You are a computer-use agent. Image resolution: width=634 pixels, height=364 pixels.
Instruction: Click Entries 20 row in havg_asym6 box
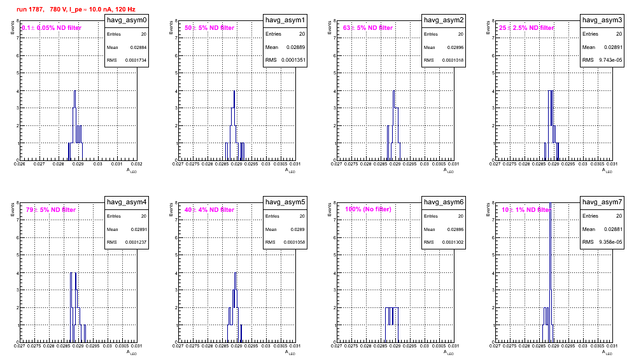444,216
